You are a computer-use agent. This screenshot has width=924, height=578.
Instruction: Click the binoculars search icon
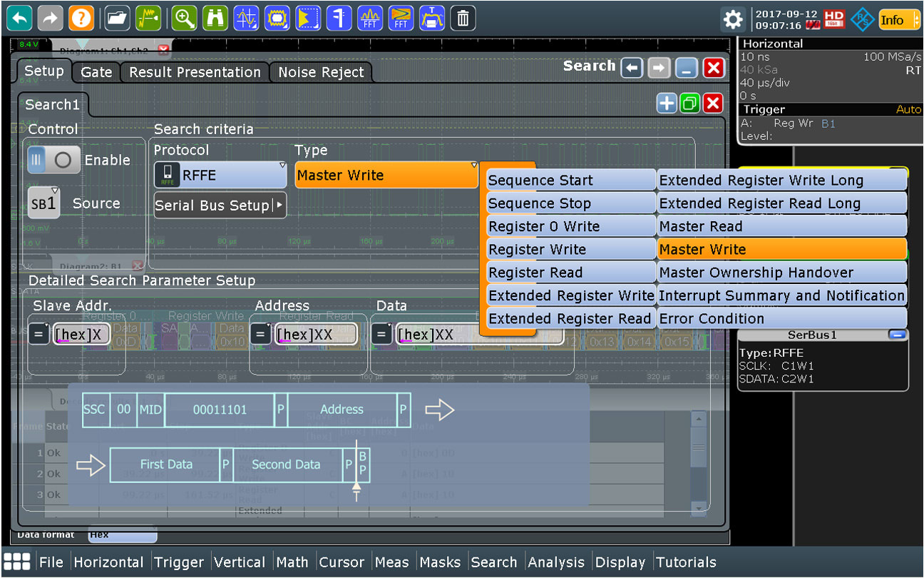click(x=215, y=18)
